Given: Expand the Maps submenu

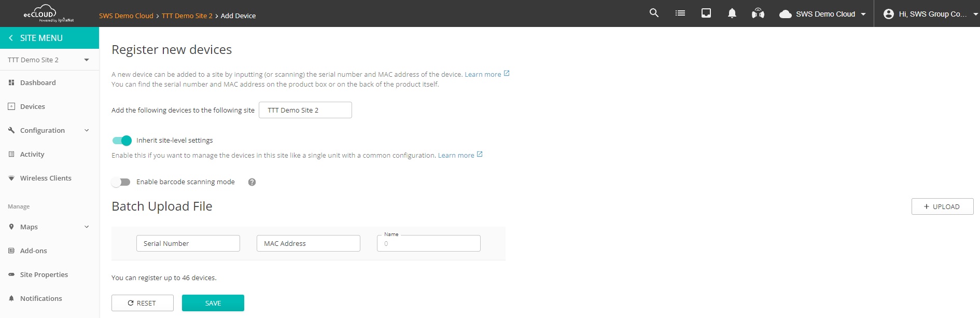Looking at the screenshot, I should click(x=87, y=227).
